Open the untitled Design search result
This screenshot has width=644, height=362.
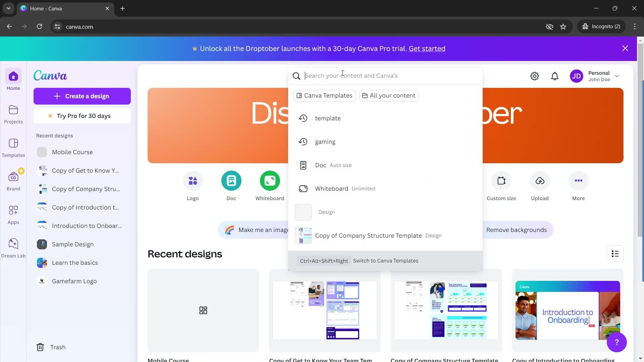tap(385, 212)
